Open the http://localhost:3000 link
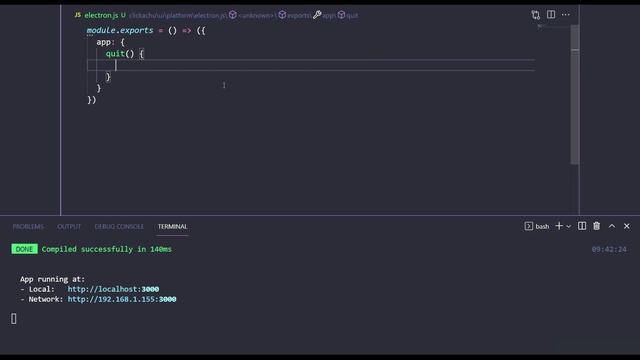Viewport: 640px width, 360px height. (113, 289)
